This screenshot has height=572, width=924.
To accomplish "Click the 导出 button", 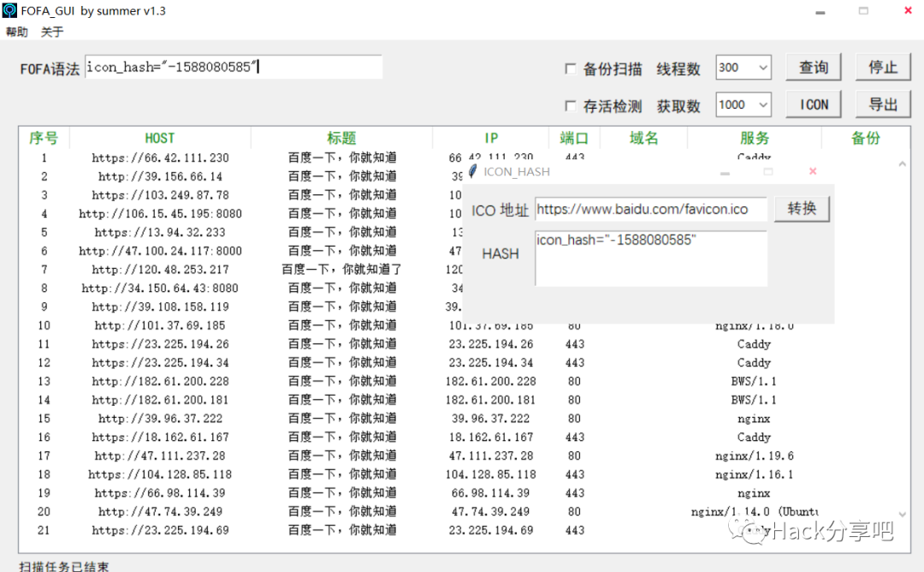I will tap(883, 104).
